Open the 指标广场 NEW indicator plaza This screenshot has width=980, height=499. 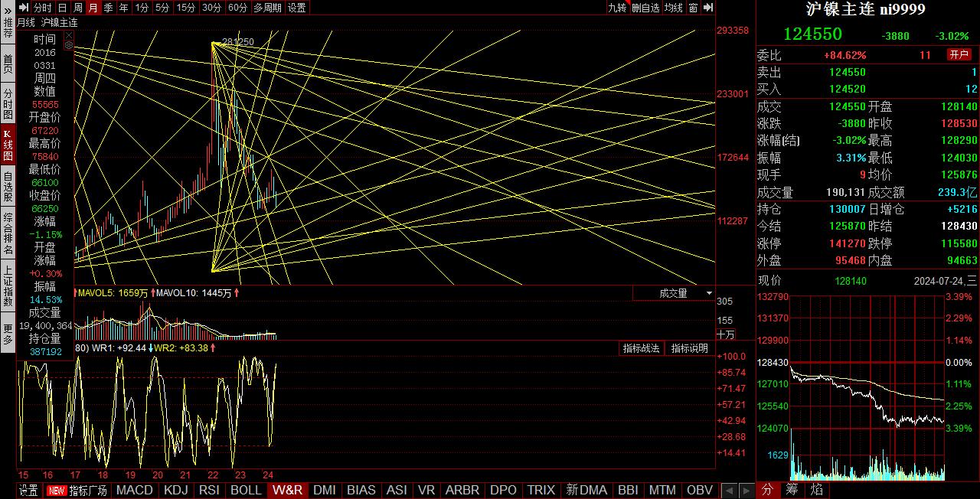pos(77,491)
